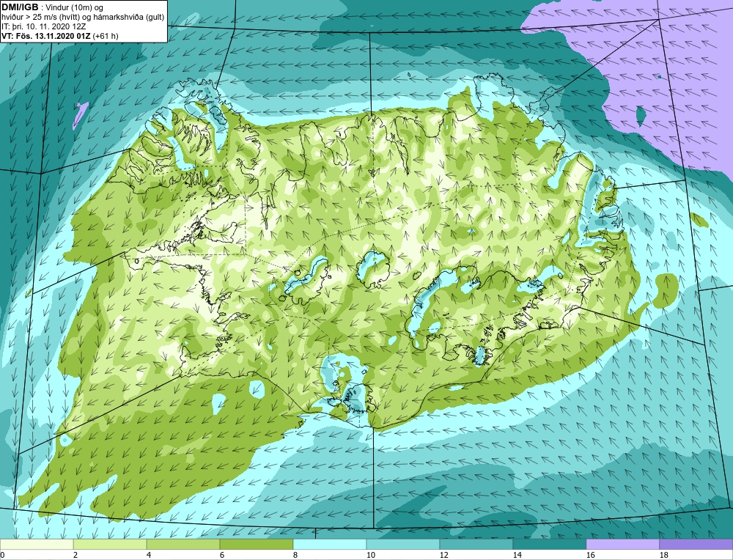733x560 pixels.
Task: Click the legend value label '8'
Action: tap(296, 555)
